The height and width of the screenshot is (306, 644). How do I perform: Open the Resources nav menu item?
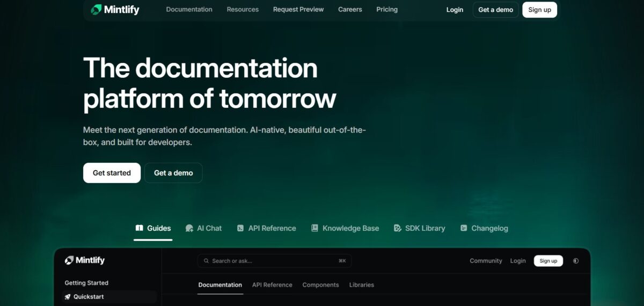click(243, 10)
